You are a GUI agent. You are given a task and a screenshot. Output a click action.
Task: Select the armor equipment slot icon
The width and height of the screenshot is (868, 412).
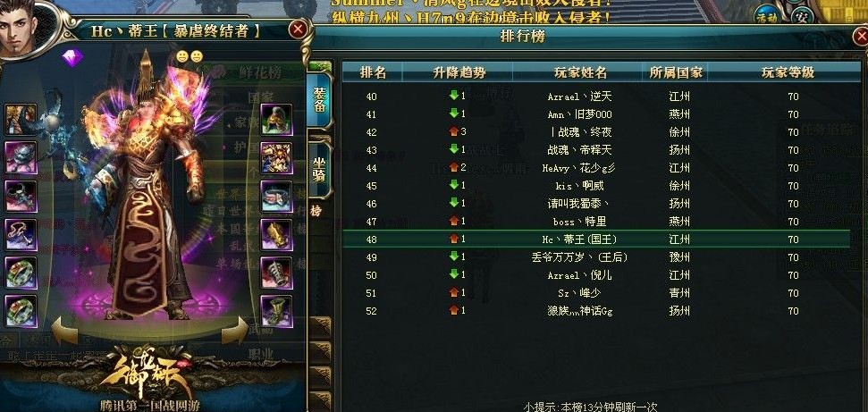[x=276, y=158]
